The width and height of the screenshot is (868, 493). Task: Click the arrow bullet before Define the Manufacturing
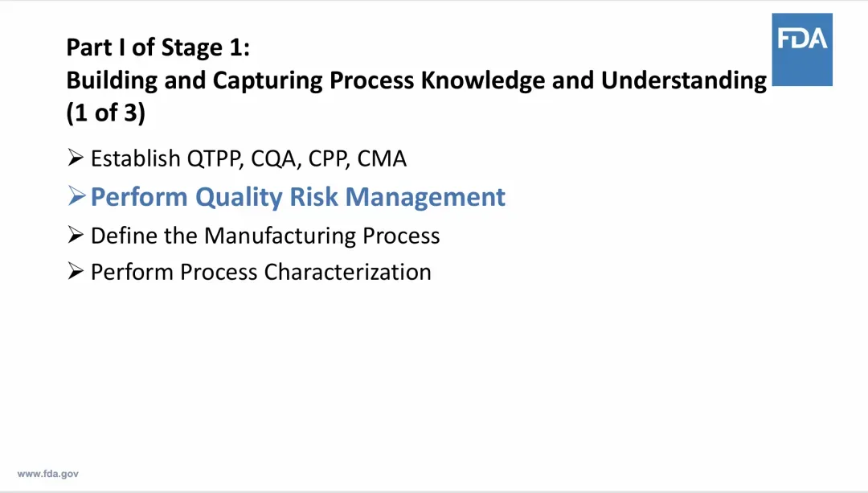[76, 235]
